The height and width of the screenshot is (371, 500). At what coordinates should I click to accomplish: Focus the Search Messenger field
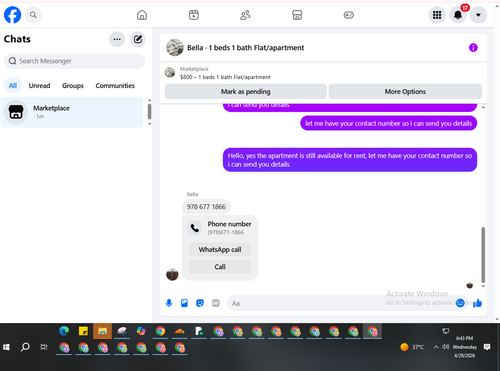(75, 61)
